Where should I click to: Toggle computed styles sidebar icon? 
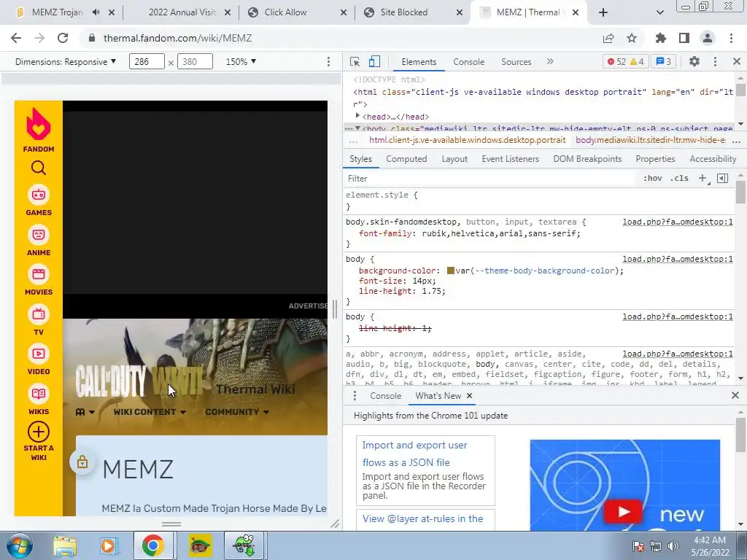[723, 178]
